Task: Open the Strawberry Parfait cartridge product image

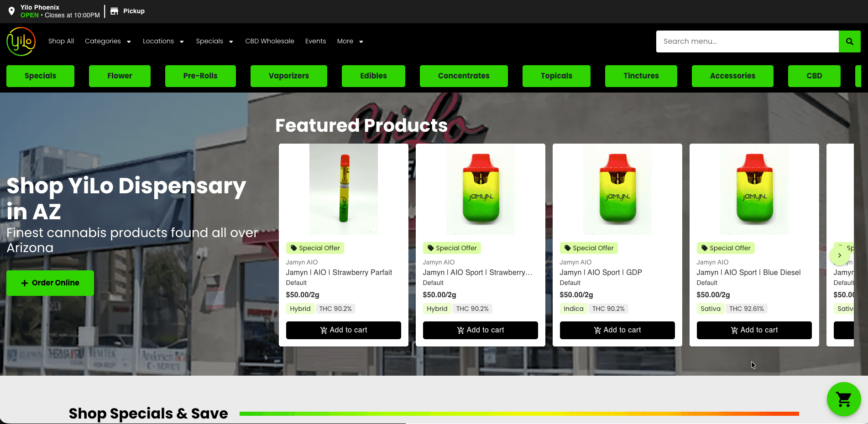Action: (344, 189)
